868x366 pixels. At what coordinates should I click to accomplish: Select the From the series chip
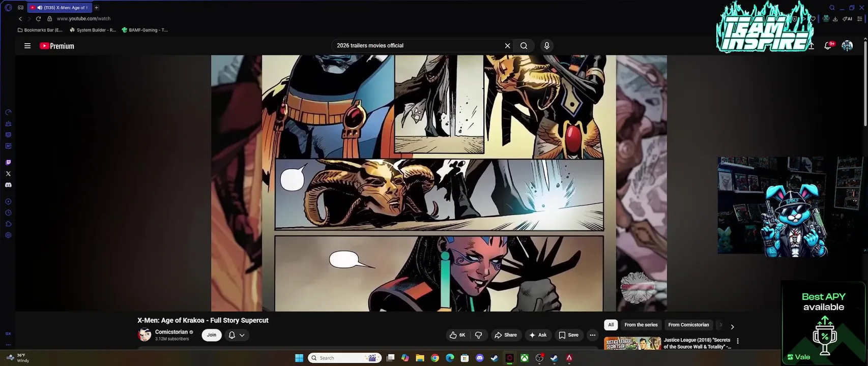pos(641,325)
